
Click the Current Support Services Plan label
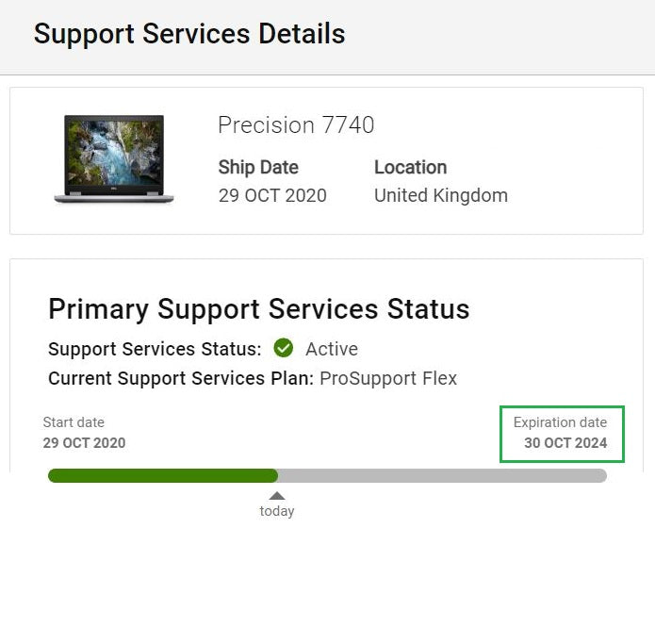(x=181, y=379)
